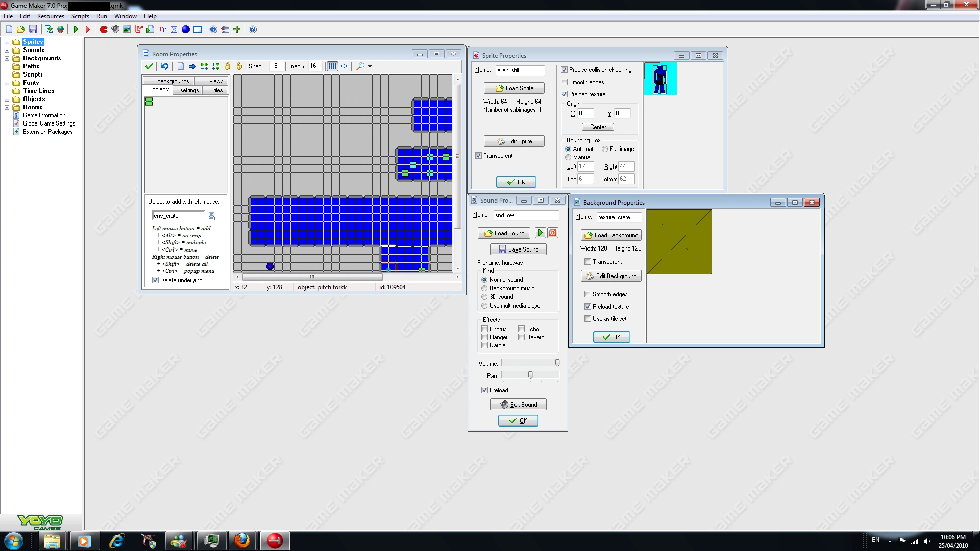Viewport: 980px width, 551px height.
Task: Click the Edit Background button
Action: click(611, 276)
